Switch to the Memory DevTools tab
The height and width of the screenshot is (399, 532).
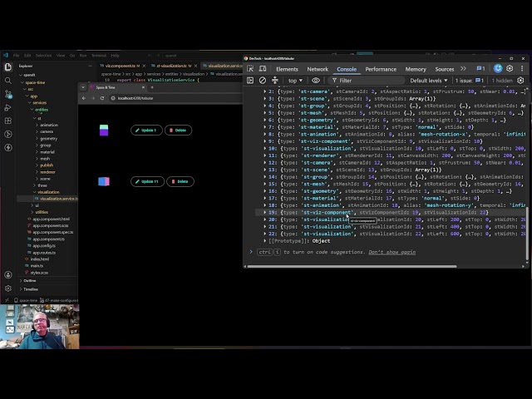pos(416,69)
